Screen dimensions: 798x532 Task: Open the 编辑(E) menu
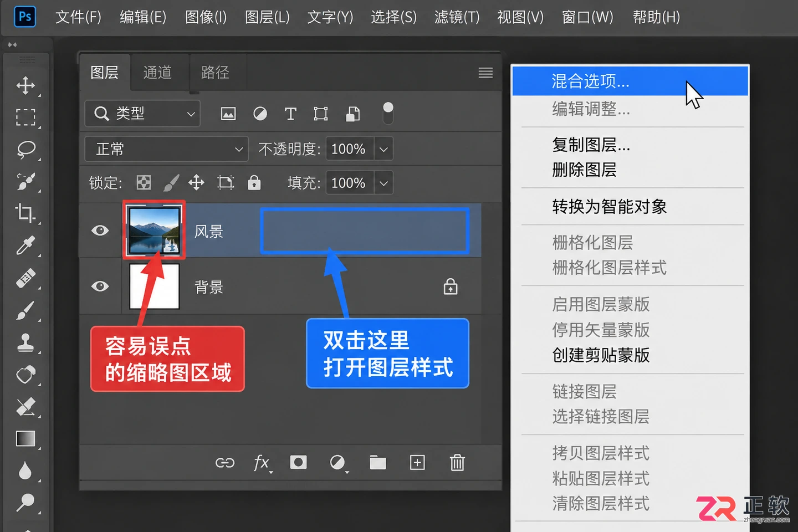point(143,17)
